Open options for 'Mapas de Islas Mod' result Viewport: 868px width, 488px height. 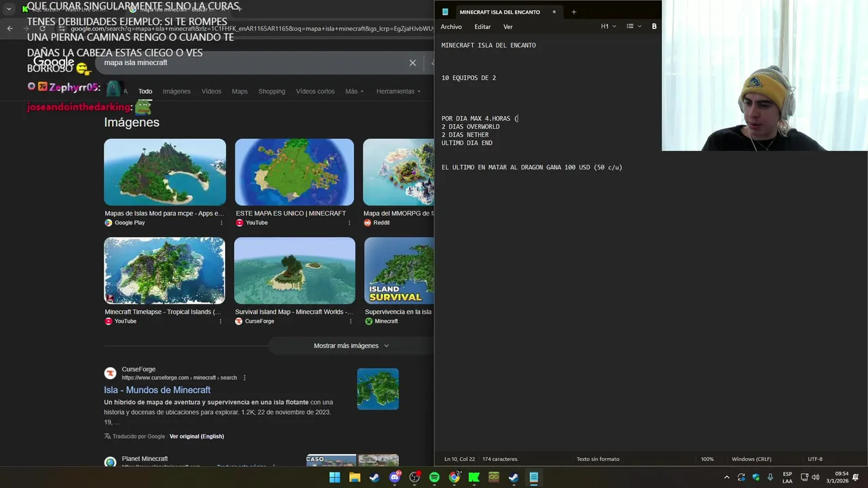[221, 223]
